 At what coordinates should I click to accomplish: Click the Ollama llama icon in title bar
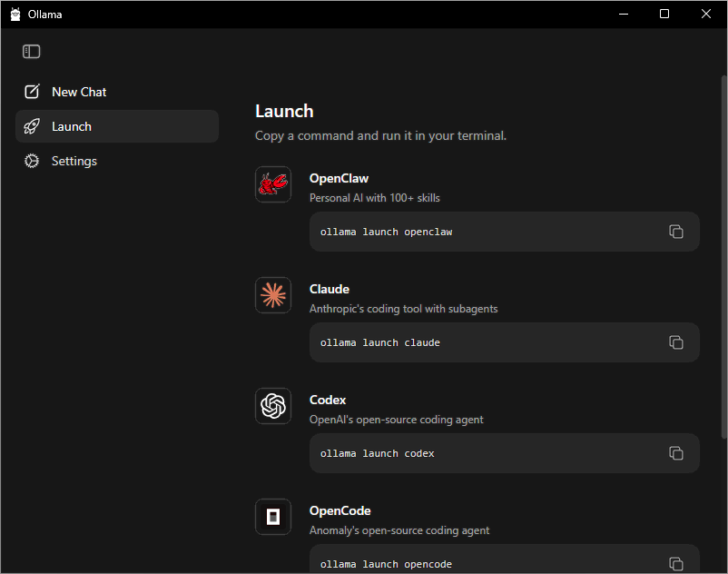coord(15,15)
